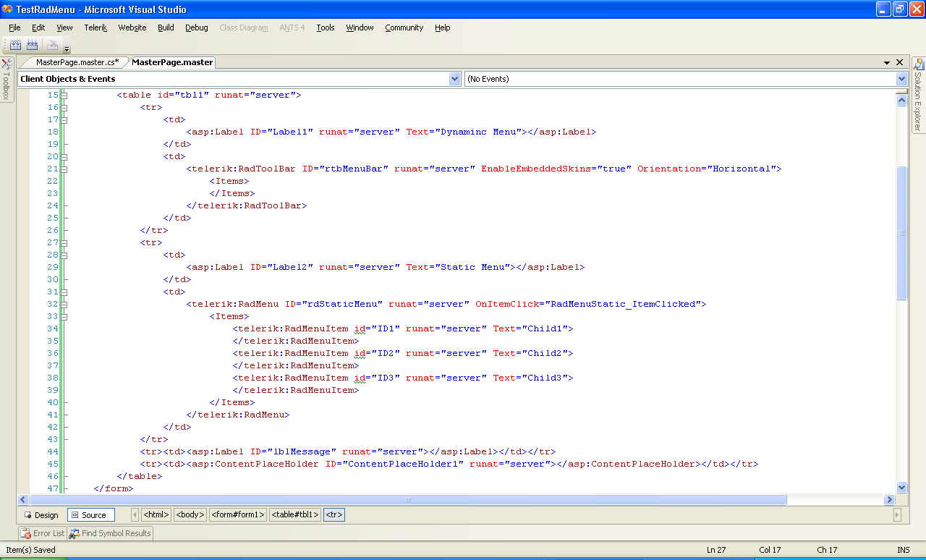926x560 pixels.
Task: Switch to MasterPage.master.cs* tab
Action: click(77, 62)
